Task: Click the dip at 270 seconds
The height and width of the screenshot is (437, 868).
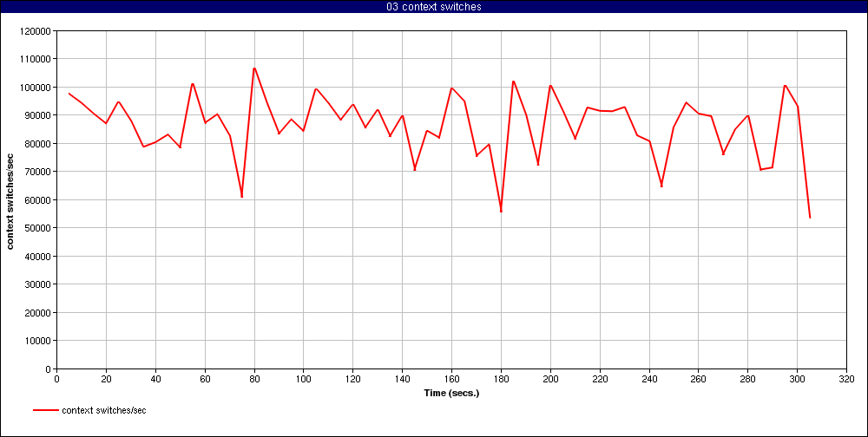Action: click(x=723, y=153)
